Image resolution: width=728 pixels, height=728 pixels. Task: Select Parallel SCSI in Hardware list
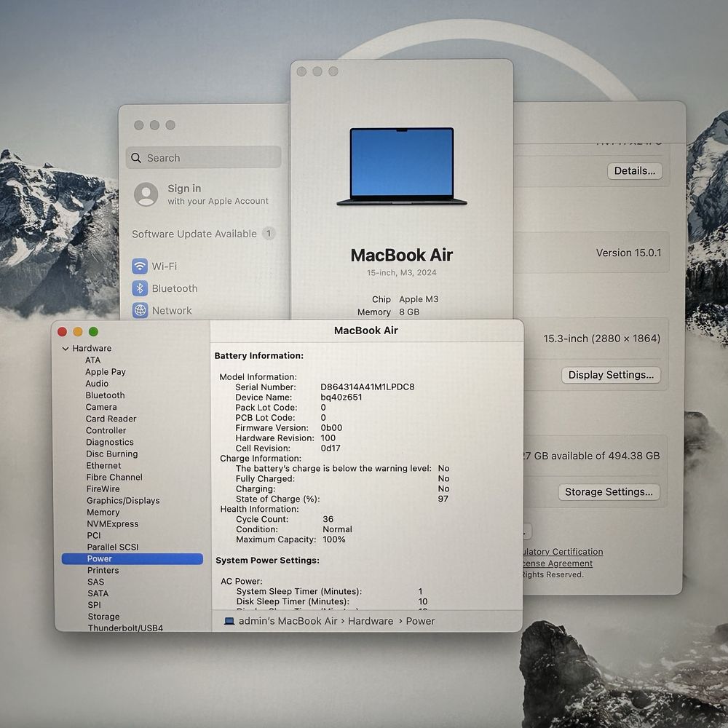(113, 547)
